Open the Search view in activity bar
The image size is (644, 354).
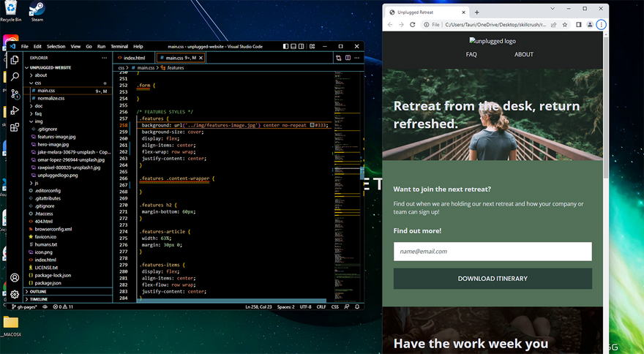coord(15,75)
